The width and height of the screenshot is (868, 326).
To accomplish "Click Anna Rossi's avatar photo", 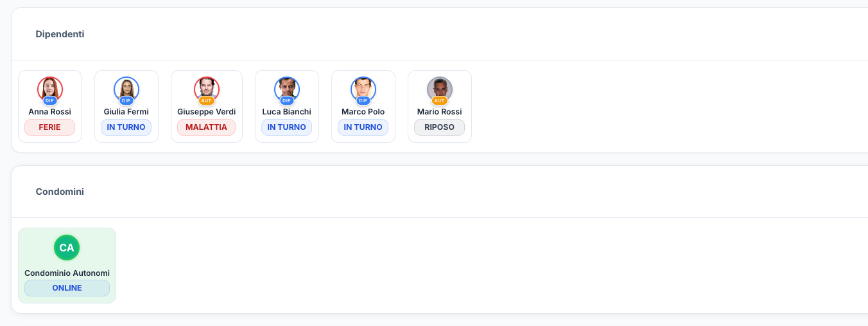I will tap(50, 88).
